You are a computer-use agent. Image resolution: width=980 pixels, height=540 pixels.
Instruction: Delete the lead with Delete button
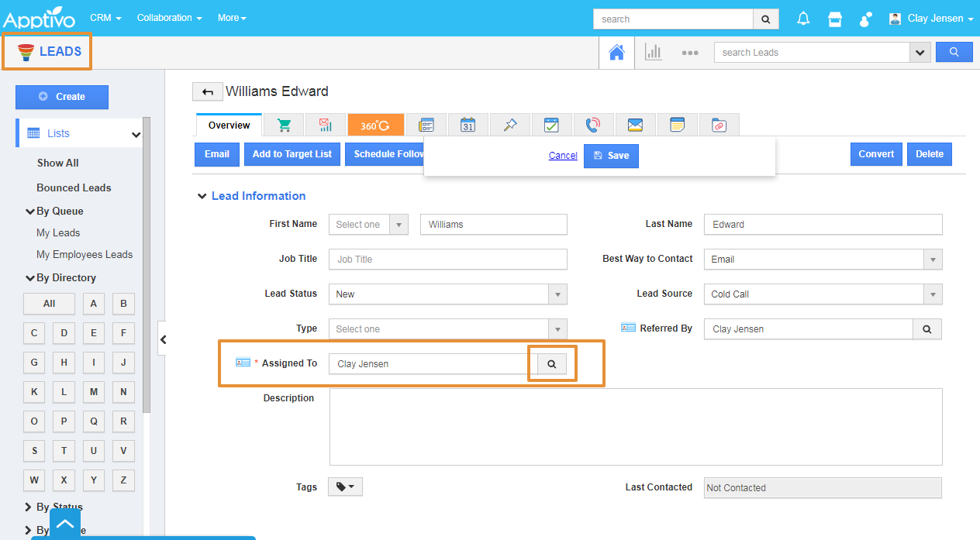tap(930, 154)
